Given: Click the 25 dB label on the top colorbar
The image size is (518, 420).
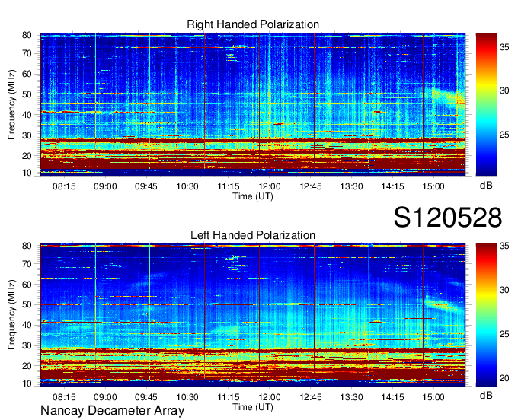Looking at the screenshot, I should point(504,135).
